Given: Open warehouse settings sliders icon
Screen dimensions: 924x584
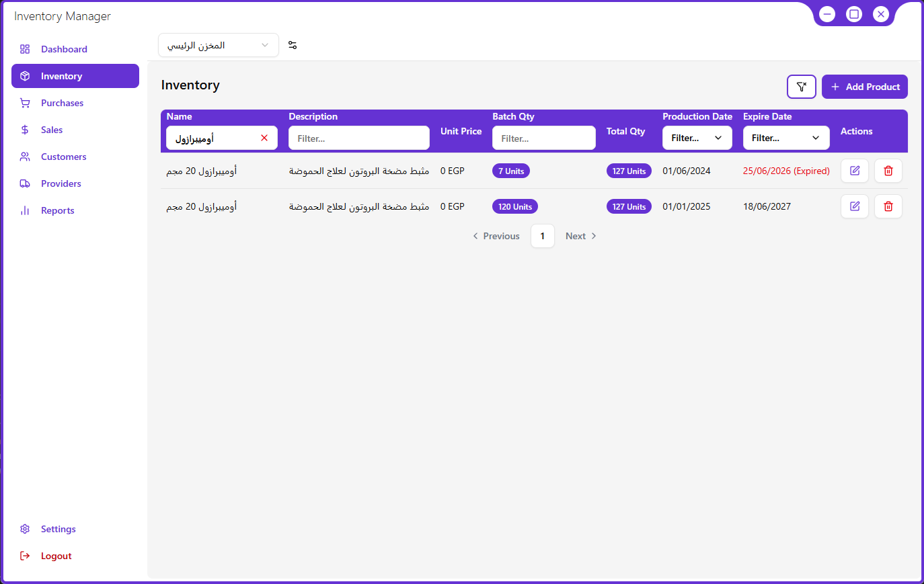Looking at the screenshot, I should [x=293, y=45].
